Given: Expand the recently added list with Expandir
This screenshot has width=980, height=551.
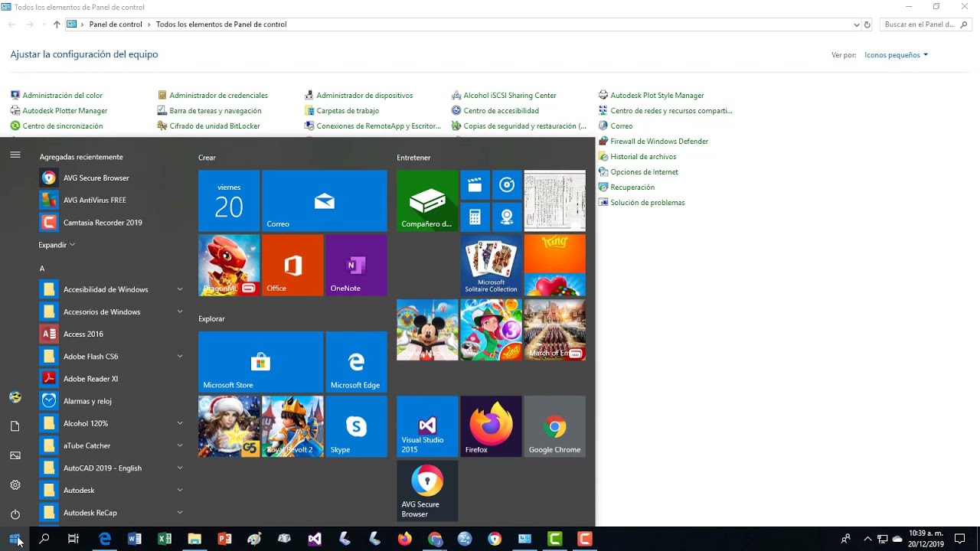Looking at the screenshot, I should [x=57, y=245].
